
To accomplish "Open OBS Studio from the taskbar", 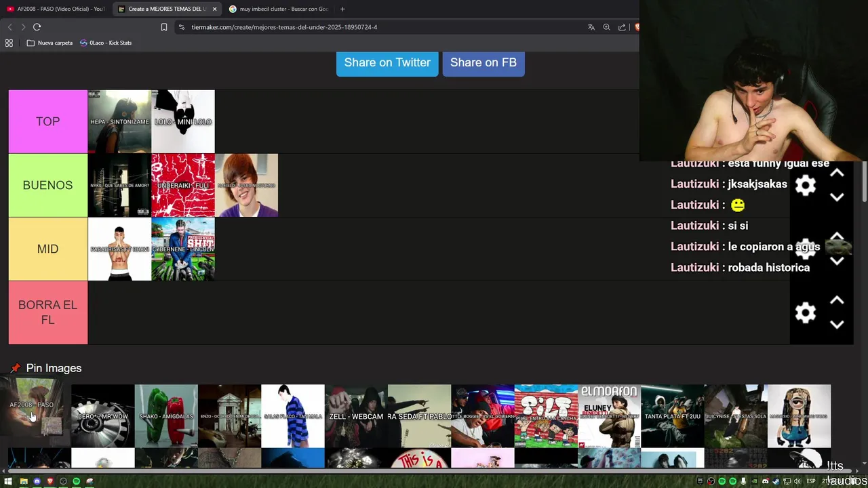I will tap(63, 481).
